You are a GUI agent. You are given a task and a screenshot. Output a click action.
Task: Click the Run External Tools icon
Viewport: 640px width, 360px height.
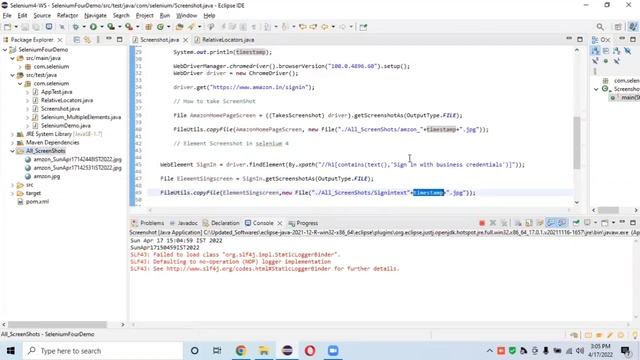[129, 27]
